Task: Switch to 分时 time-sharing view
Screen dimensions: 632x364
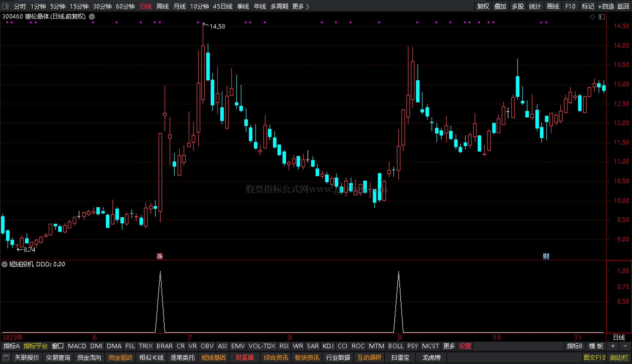Action: click(x=20, y=6)
